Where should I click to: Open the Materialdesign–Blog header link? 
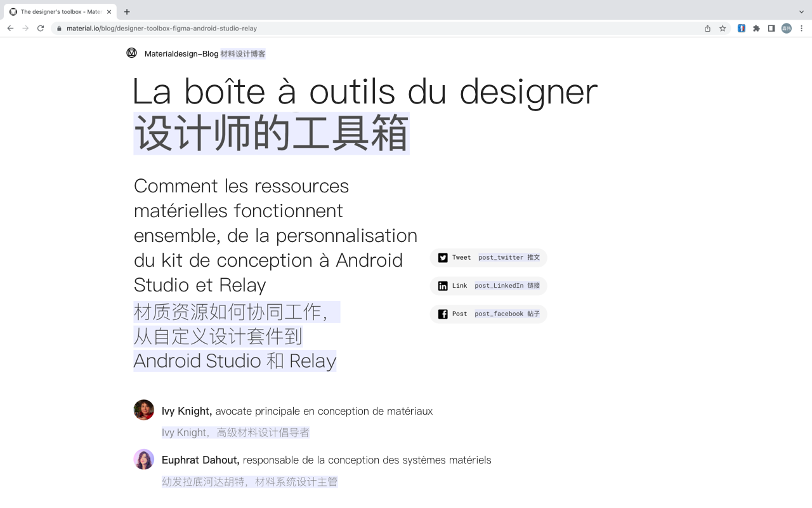tap(181, 54)
